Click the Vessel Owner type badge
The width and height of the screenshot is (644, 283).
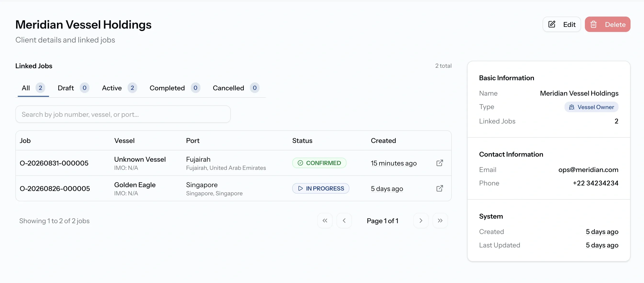pyautogui.click(x=591, y=107)
